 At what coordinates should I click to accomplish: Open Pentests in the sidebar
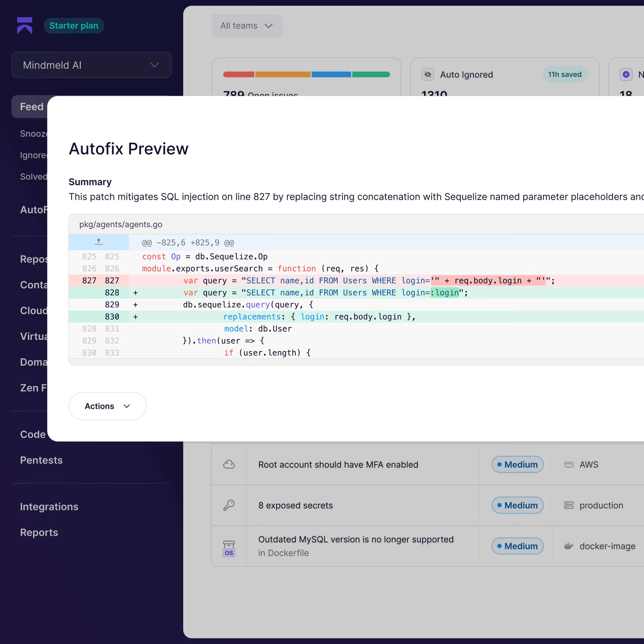41,460
